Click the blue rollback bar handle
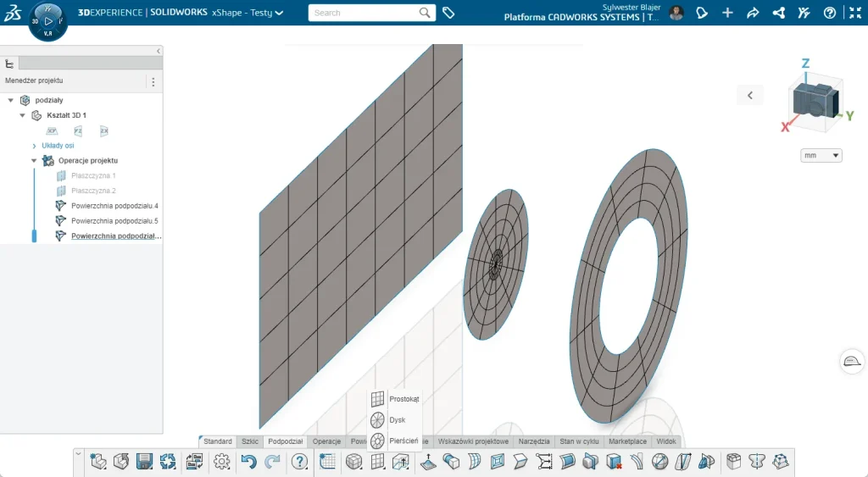The image size is (868, 477). coord(34,236)
